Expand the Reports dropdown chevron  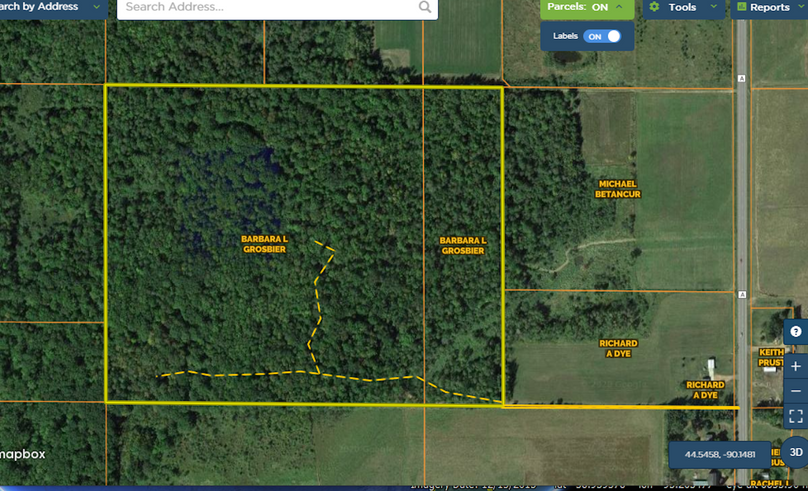tap(800, 7)
